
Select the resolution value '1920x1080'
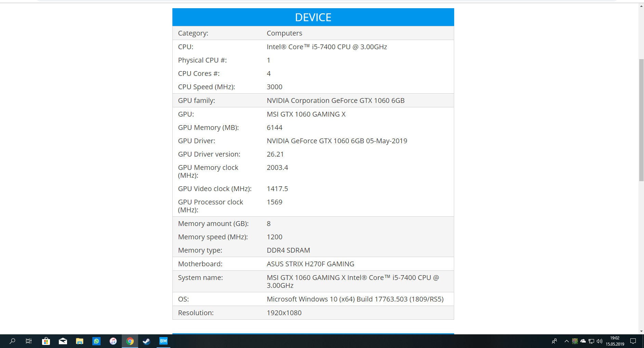tap(284, 313)
